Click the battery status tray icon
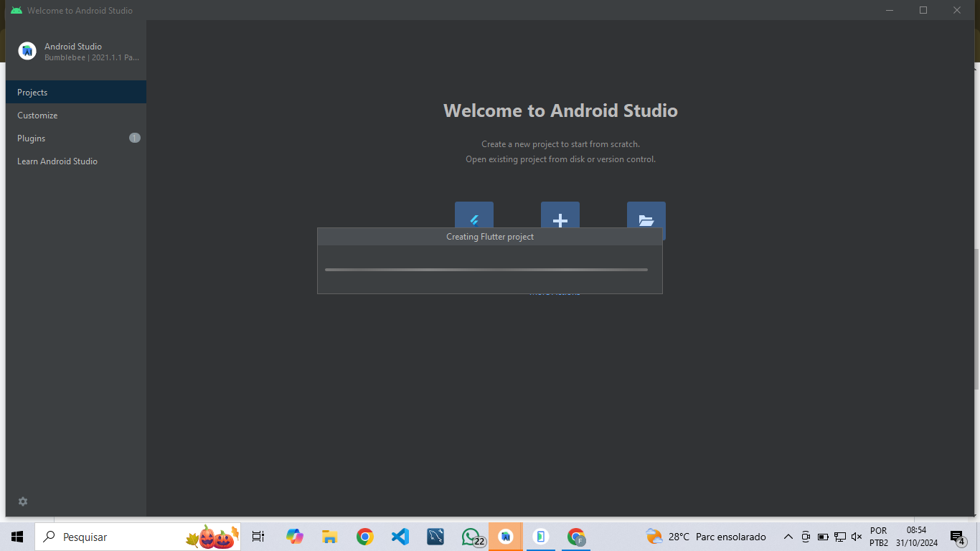This screenshot has width=980, height=551. pos(823,537)
